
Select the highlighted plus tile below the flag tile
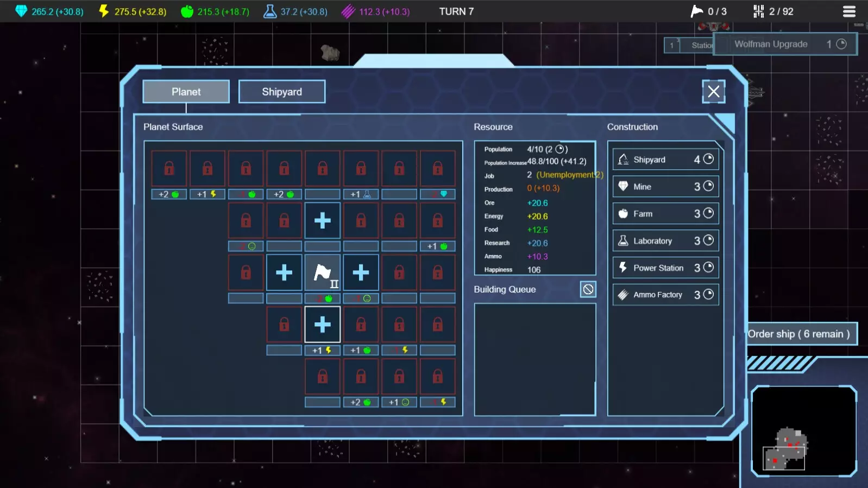tap(323, 325)
